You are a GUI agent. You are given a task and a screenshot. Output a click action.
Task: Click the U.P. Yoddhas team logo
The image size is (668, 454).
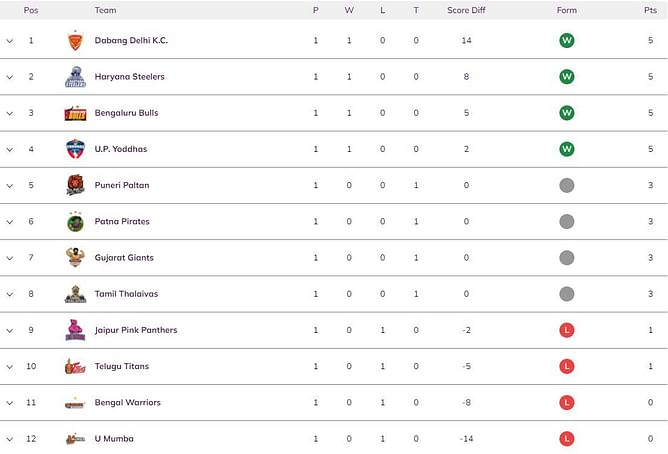click(x=75, y=149)
